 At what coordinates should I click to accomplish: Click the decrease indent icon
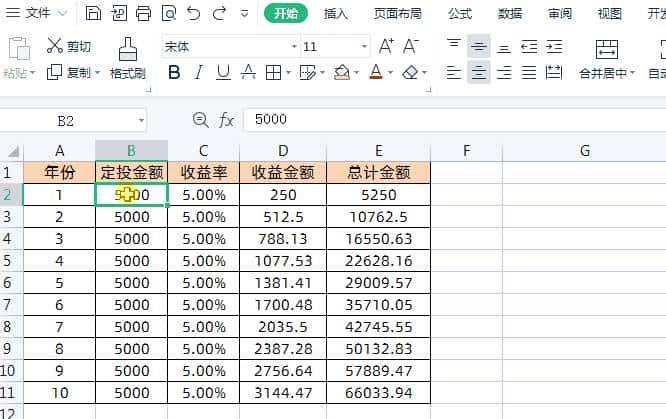coord(529,46)
